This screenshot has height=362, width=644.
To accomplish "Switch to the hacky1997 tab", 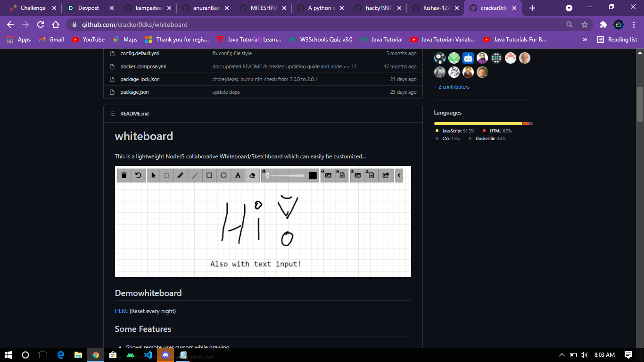I will 378,8.
